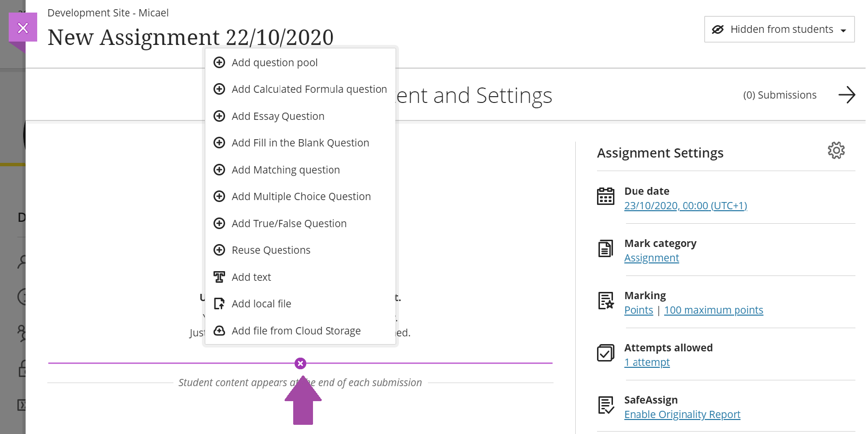Click Enable Originality Report link

click(682, 415)
